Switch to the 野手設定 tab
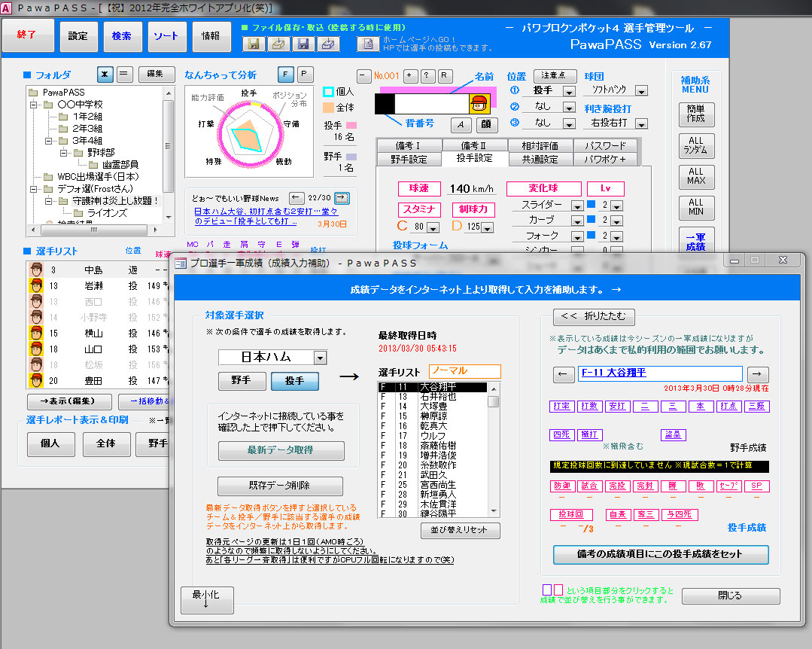 [409, 159]
